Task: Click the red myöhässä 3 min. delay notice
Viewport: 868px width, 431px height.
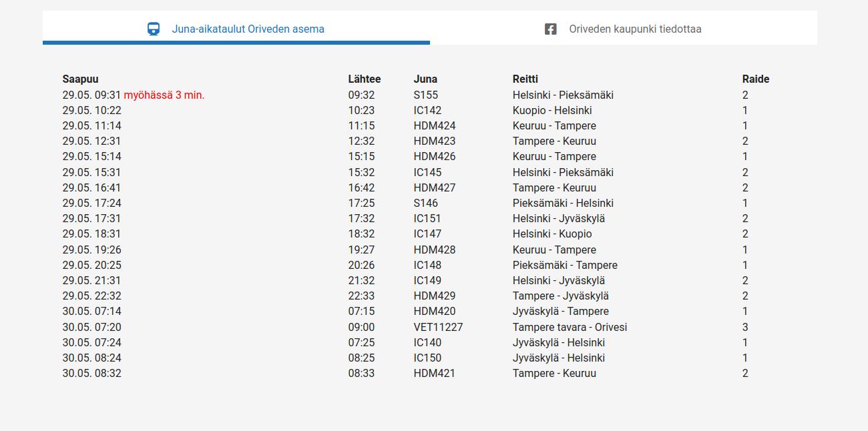Action: coord(164,95)
